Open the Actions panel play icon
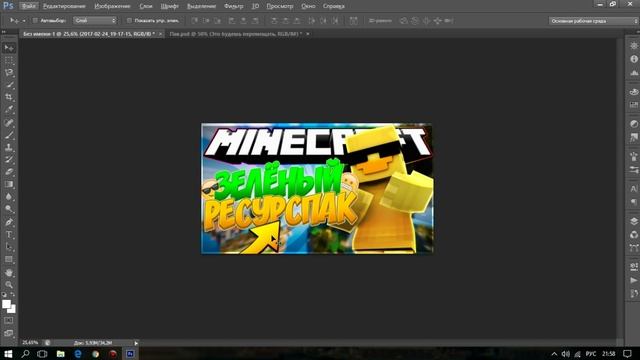 [x=634, y=280]
